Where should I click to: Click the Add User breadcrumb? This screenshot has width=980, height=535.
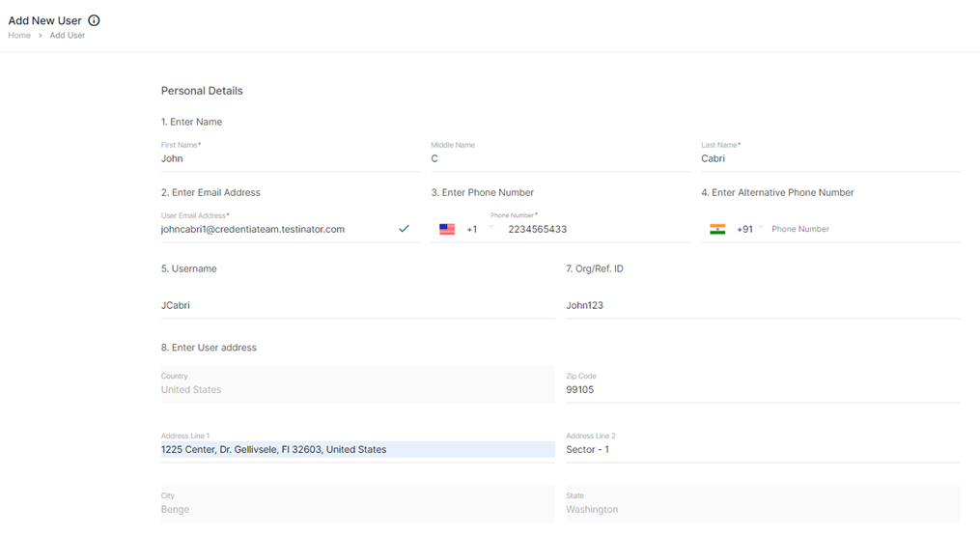click(x=68, y=36)
